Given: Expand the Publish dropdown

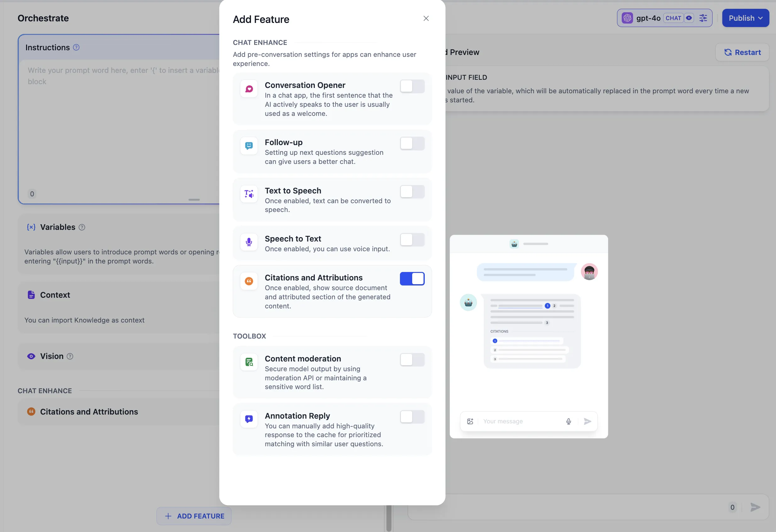Looking at the screenshot, I should point(745,18).
